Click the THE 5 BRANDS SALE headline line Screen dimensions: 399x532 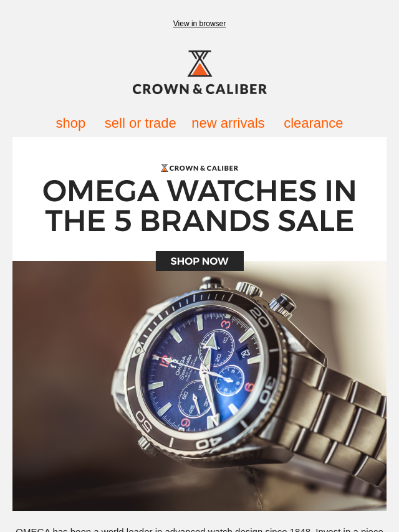tap(199, 221)
